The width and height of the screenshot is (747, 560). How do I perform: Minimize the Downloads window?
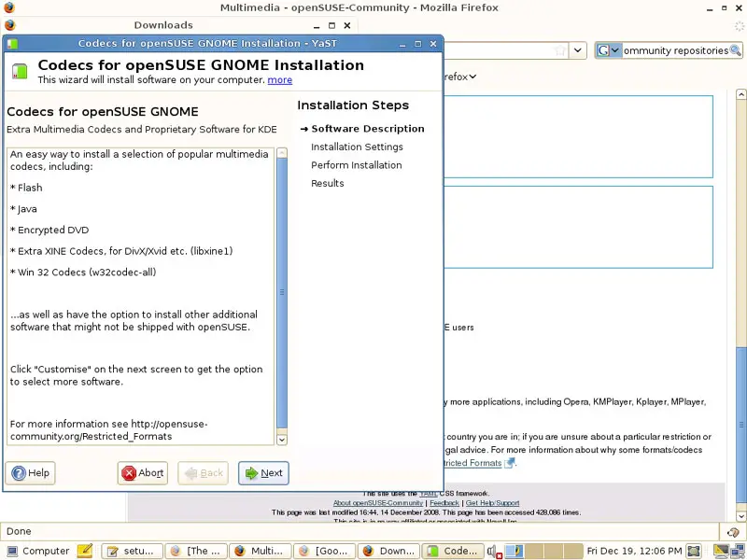pyautogui.click(x=317, y=26)
